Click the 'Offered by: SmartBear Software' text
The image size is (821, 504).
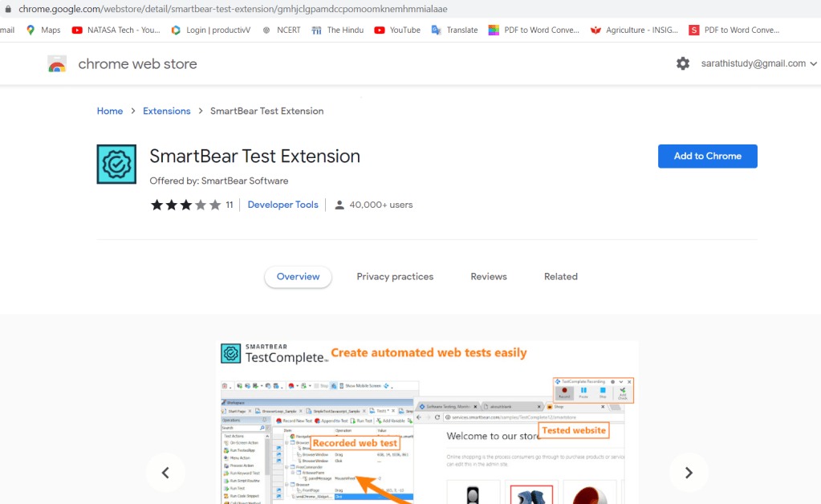pos(219,181)
